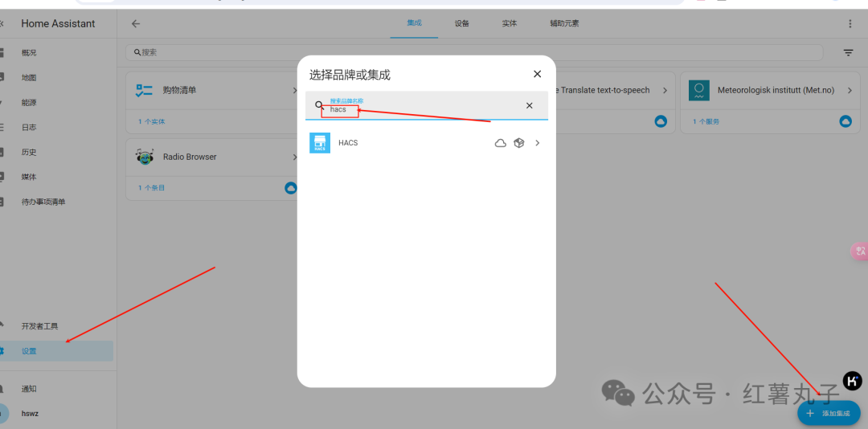
Task: Click the cloud badge on Met.no card
Action: [845, 121]
